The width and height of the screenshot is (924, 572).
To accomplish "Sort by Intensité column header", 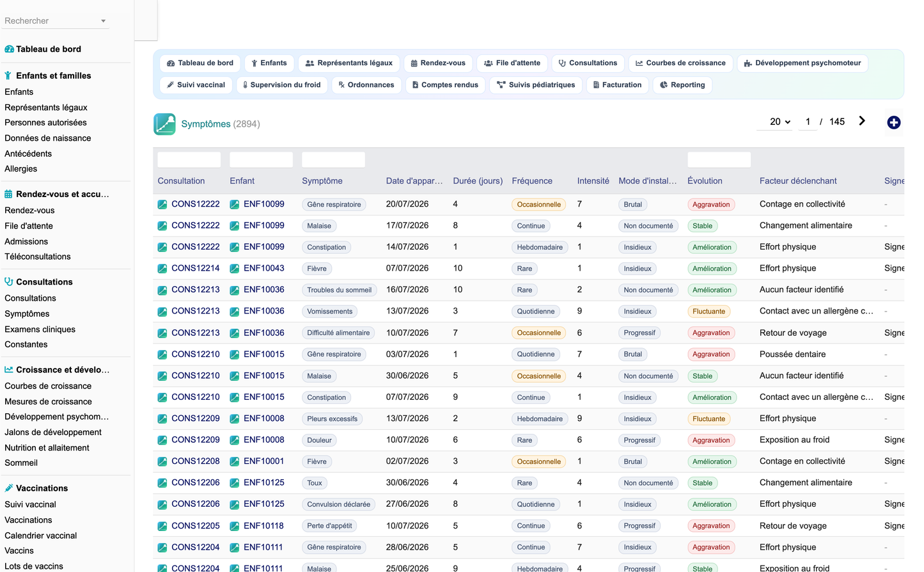I will point(593,181).
